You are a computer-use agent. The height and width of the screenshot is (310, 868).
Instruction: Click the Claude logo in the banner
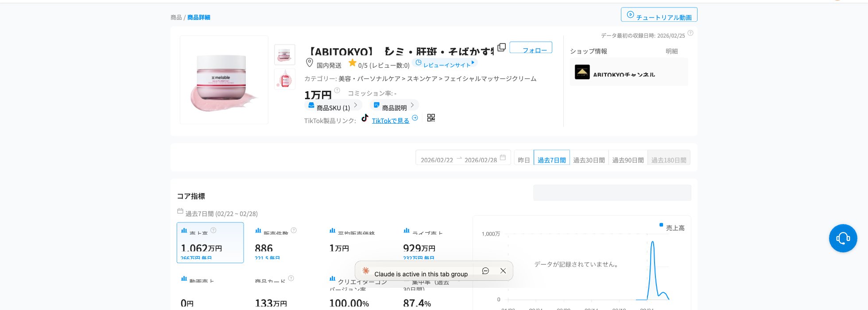click(366, 271)
